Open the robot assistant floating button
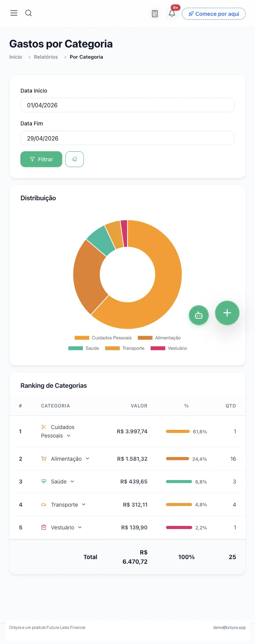The width and height of the screenshot is (255, 644). tap(199, 315)
